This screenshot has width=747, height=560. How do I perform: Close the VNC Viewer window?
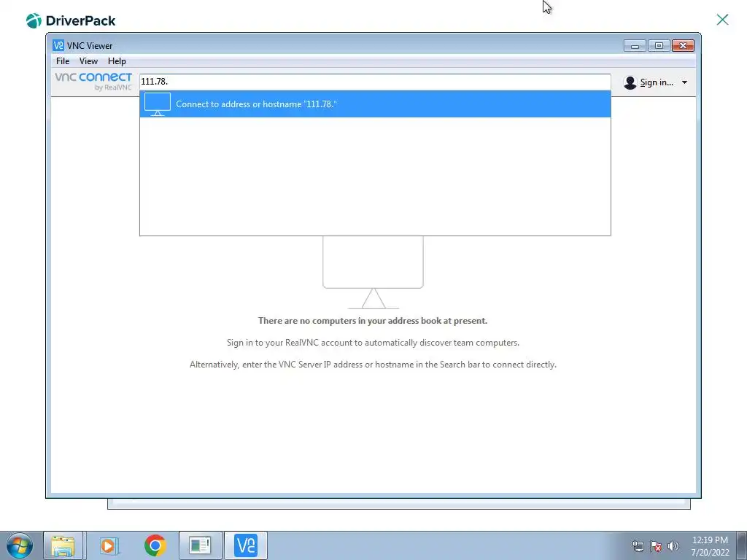[683, 46]
